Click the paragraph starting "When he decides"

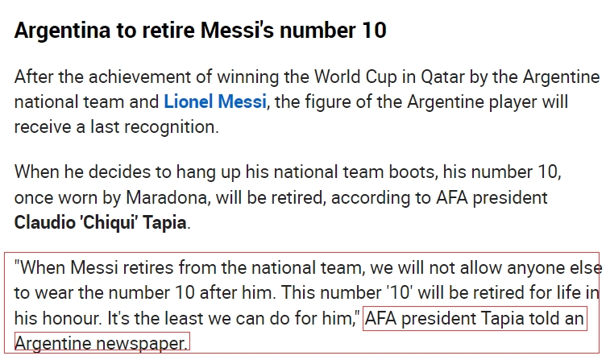tap(288, 197)
